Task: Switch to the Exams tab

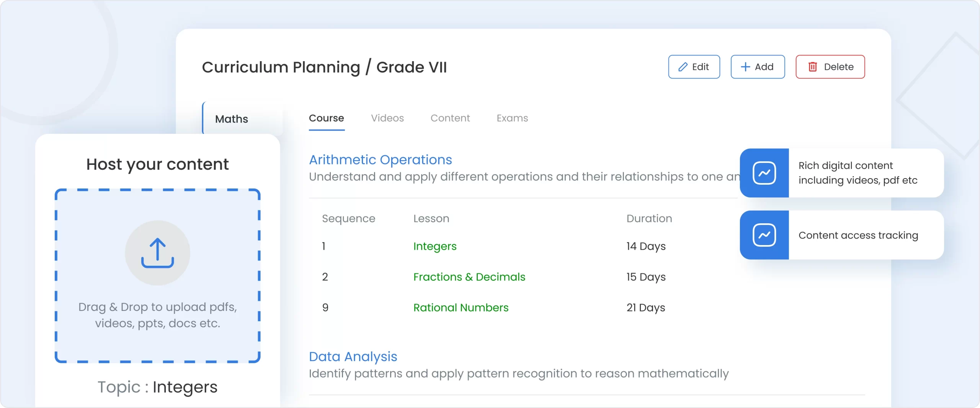Action: click(x=512, y=118)
